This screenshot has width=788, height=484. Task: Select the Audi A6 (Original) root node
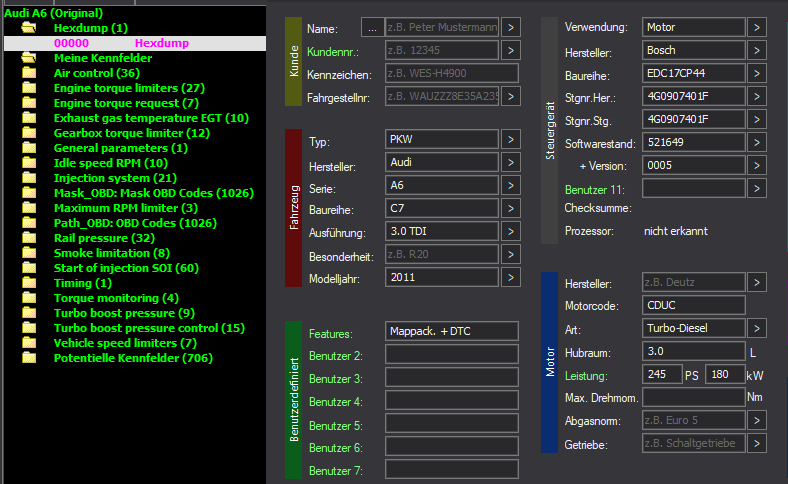point(53,13)
